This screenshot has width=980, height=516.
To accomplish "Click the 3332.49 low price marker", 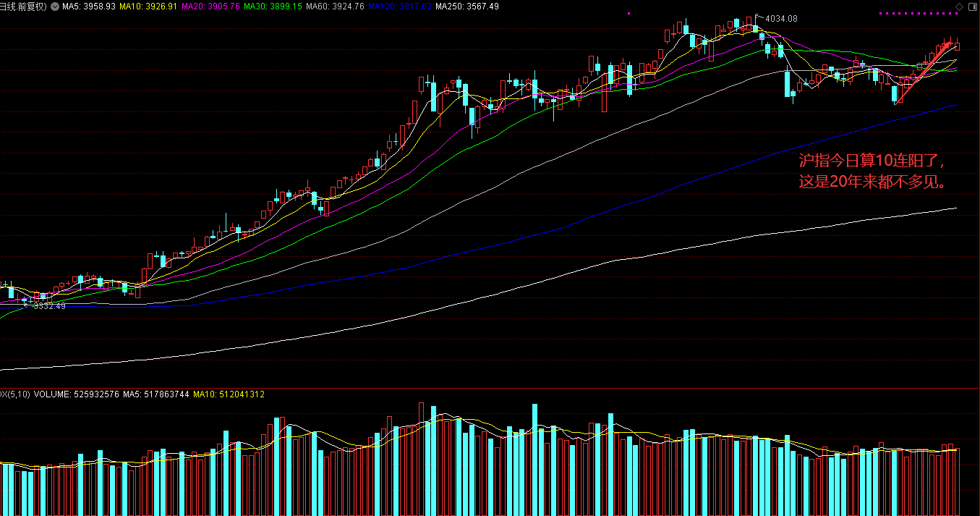I will pos(49,306).
